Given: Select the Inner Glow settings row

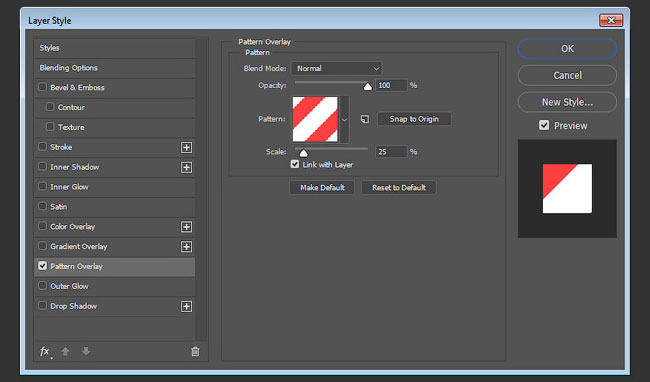Looking at the screenshot, I should tap(114, 187).
